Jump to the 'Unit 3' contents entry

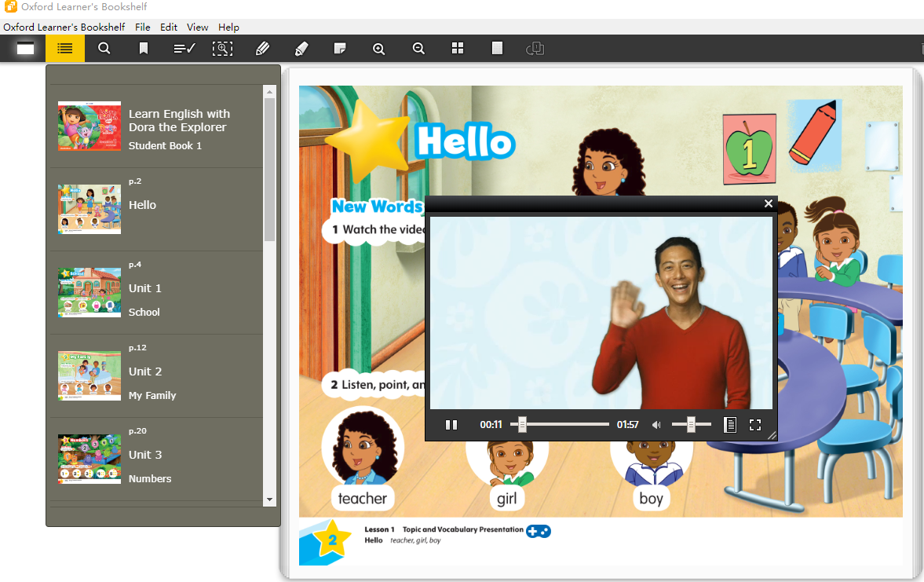click(x=145, y=455)
